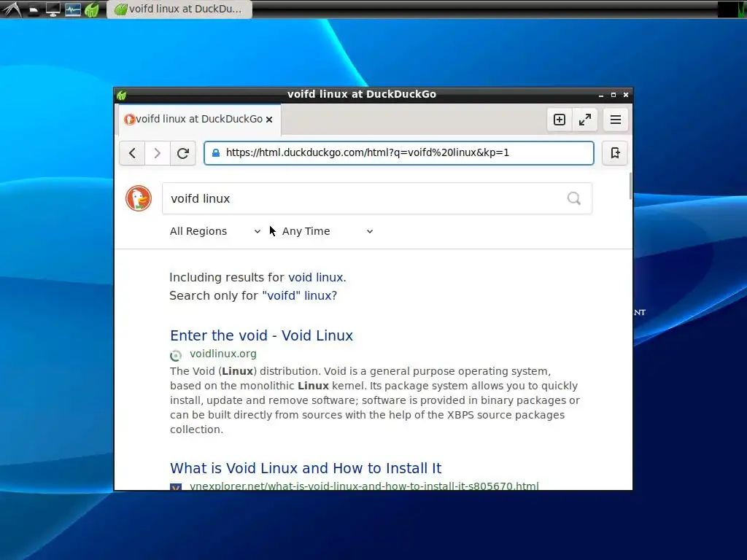Go forward to the next page

point(158,153)
